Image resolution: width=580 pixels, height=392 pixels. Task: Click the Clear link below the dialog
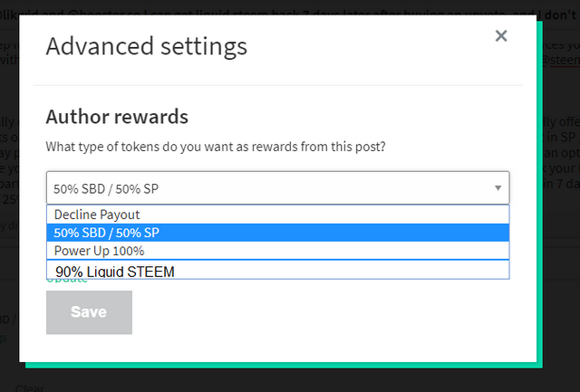coord(30,388)
